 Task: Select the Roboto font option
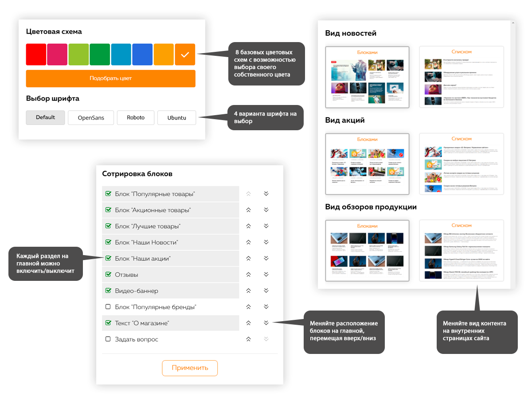pyautogui.click(x=136, y=118)
